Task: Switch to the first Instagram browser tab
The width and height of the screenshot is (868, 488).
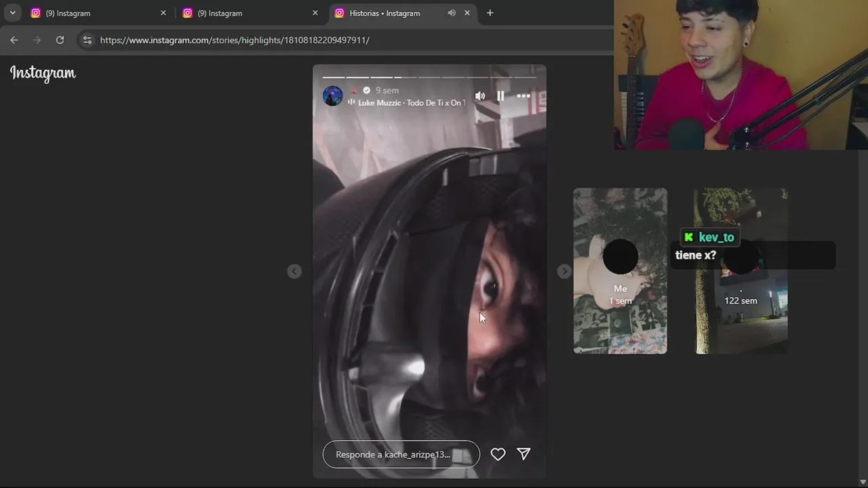Action: tap(97, 13)
